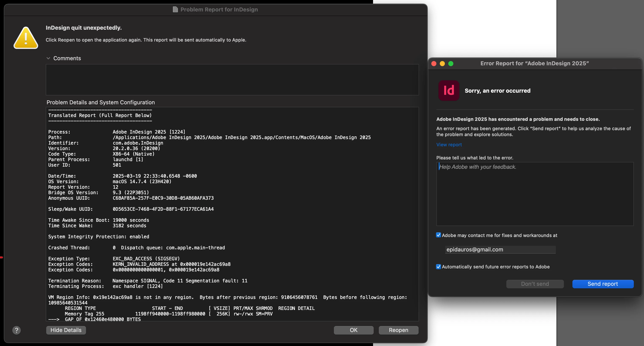Click the green zoom window button
This screenshot has height=346, width=644.
451,64
